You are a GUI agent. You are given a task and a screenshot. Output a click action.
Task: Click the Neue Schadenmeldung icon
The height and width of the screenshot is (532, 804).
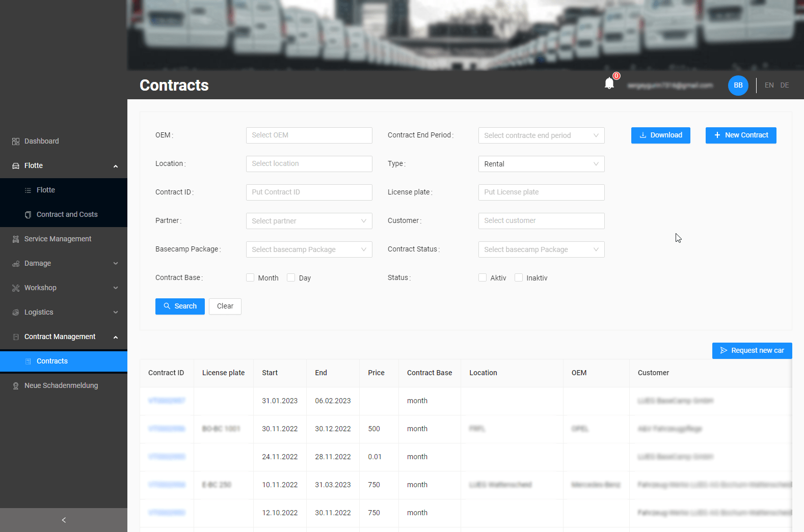[x=16, y=386]
